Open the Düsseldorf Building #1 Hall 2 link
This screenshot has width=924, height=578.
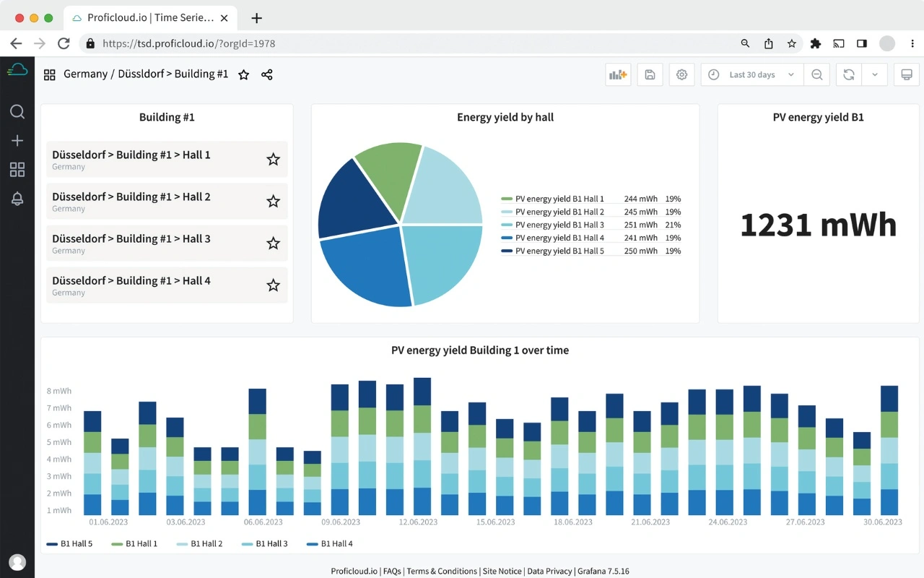(x=131, y=197)
